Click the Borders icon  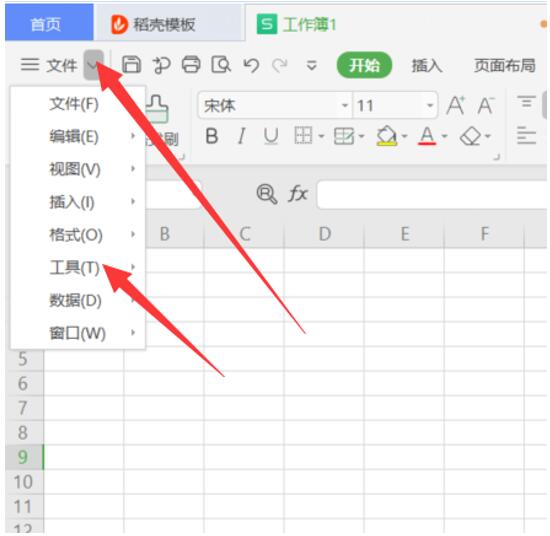click(303, 136)
